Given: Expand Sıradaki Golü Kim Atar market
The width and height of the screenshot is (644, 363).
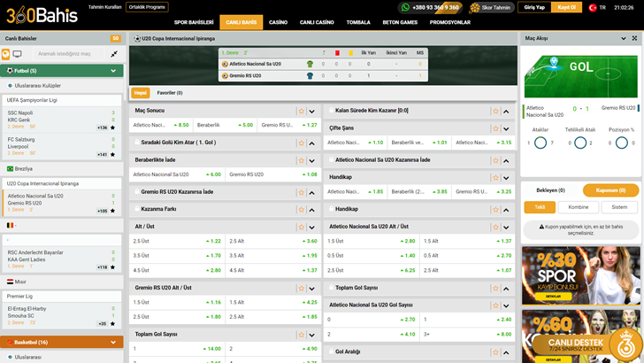Looking at the screenshot, I should point(312,143).
